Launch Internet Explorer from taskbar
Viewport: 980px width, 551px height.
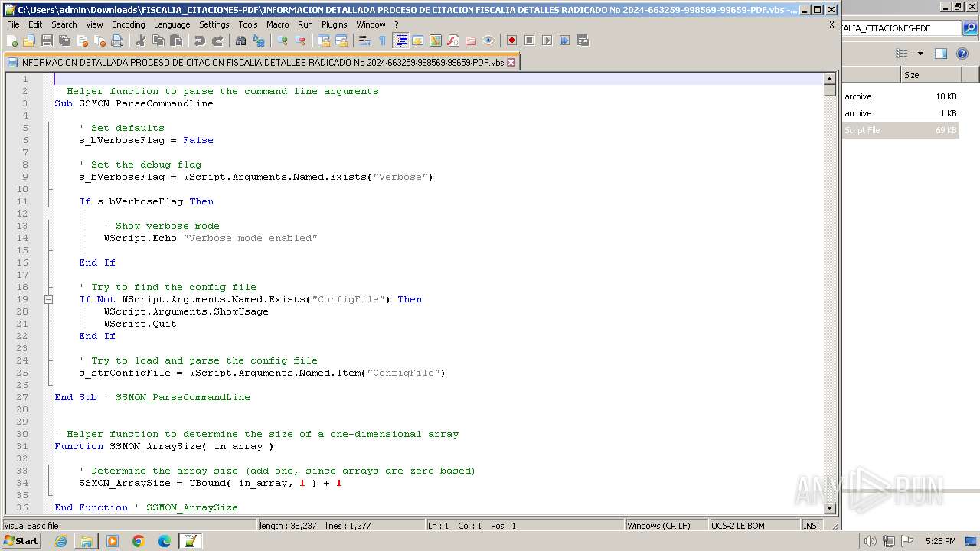tap(60, 541)
